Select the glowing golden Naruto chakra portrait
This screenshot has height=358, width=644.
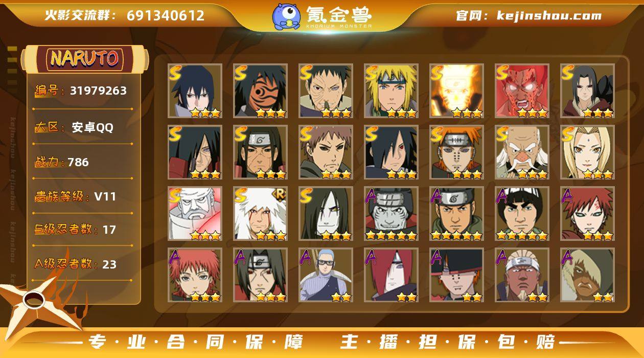(457, 91)
